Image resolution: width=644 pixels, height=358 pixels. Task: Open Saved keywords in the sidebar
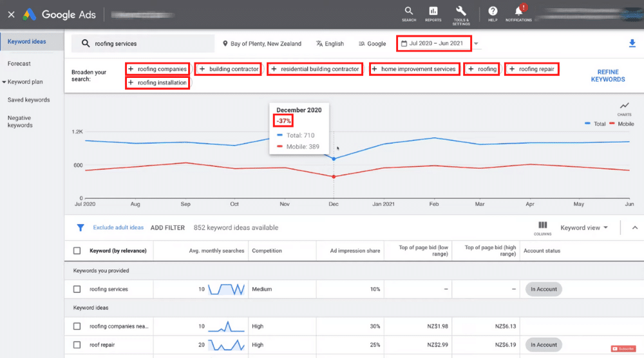(x=28, y=100)
